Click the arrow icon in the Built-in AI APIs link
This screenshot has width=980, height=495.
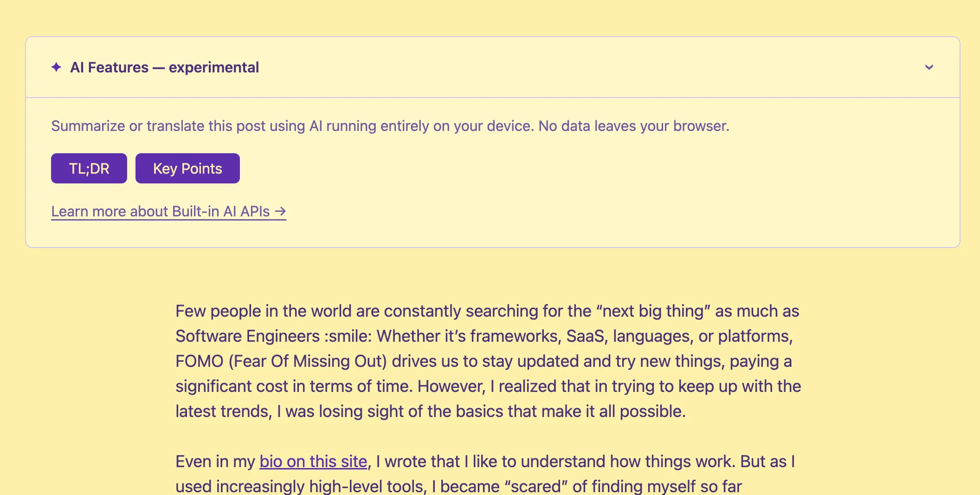[x=281, y=211]
